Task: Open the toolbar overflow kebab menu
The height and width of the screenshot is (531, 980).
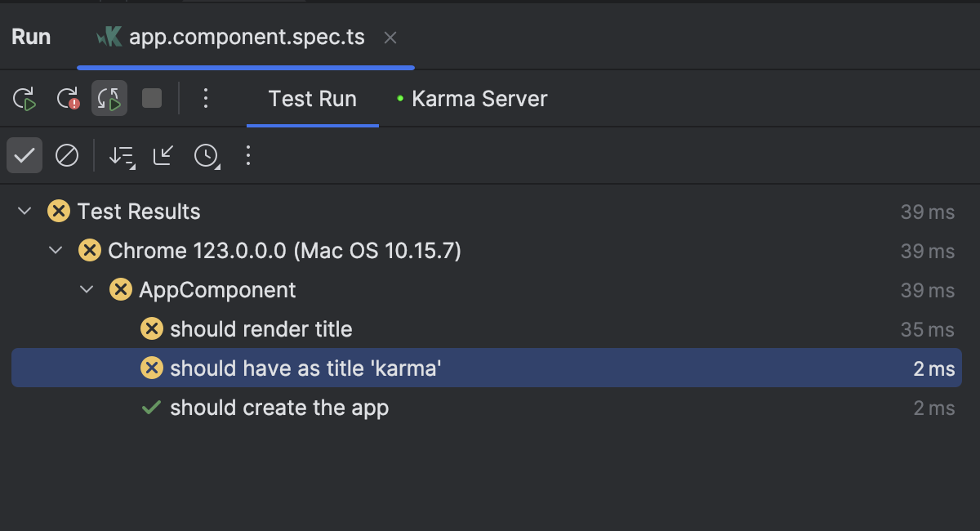Action: click(206, 98)
